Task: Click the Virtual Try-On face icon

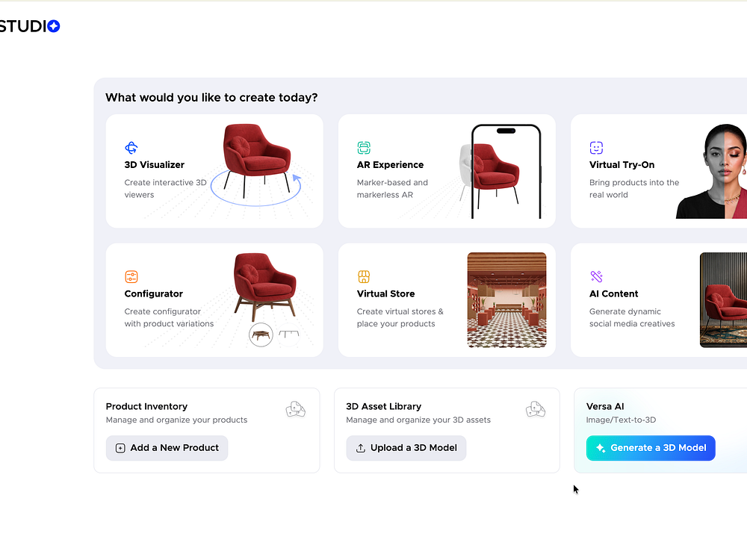Action: click(596, 148)
